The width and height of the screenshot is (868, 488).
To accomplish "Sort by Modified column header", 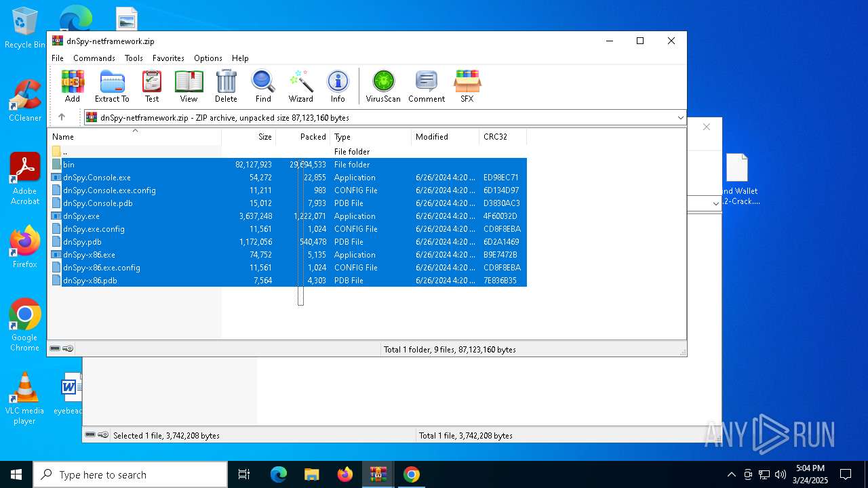I will click(x=446, y=136).
